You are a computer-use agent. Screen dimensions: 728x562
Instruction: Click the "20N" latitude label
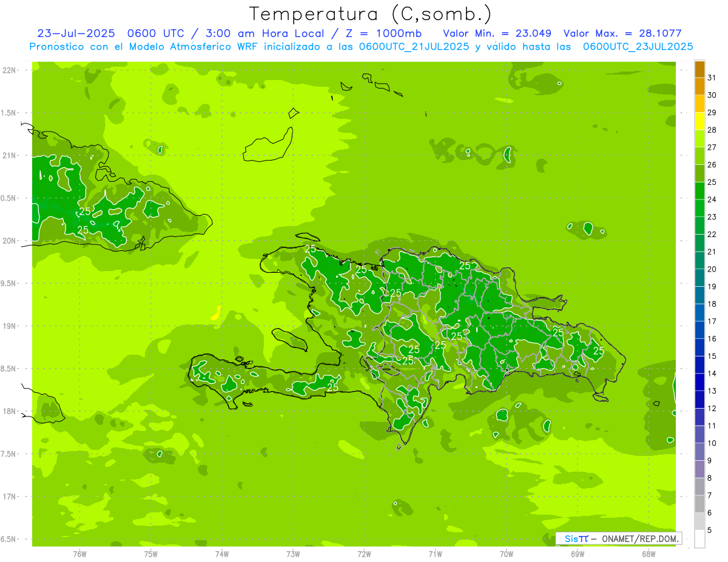coord(10,241)
